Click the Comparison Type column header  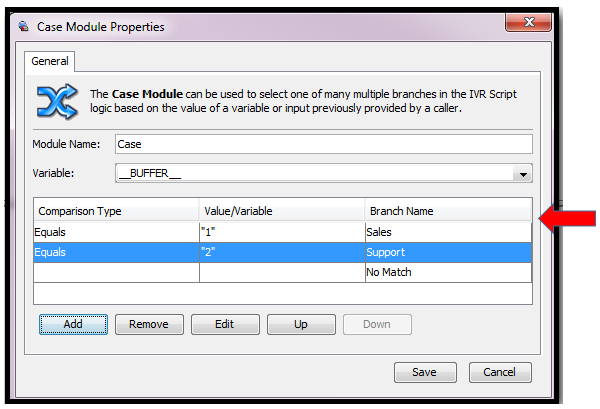(116, 211)
